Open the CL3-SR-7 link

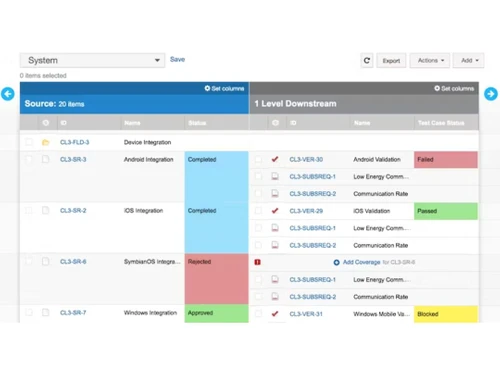point(73,313)
